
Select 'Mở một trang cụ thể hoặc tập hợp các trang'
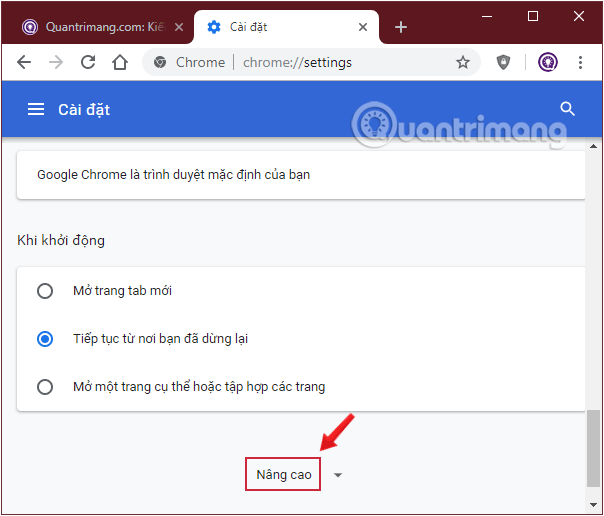pos(45,387)
